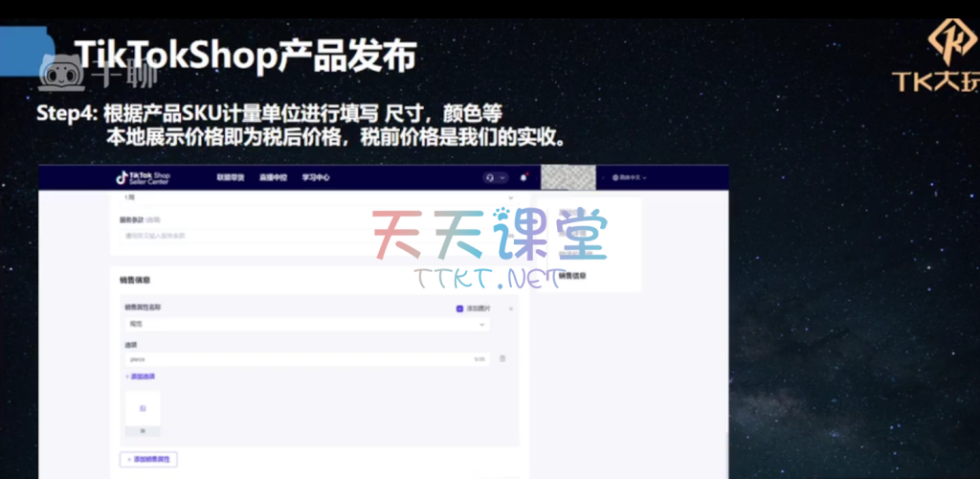Viewport: 980px width, 479px height.
Task: Remove sales attribute with the X icon
Action: [x=510, y=308]
